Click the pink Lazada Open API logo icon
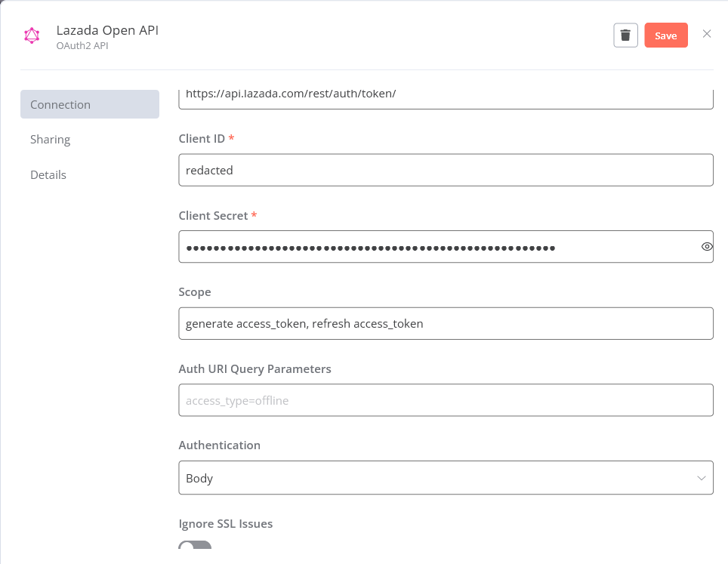Viewport: 728px width, 564px height. coord(32,35)
